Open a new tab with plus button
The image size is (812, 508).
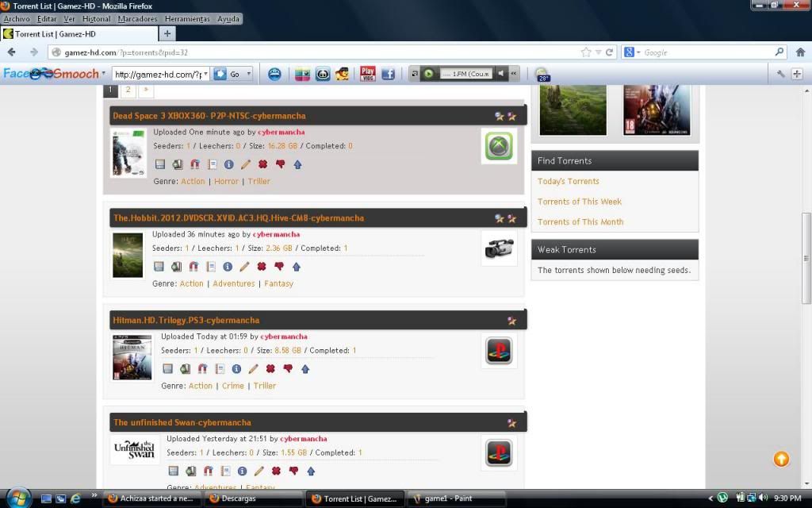[x=167, y=33]
